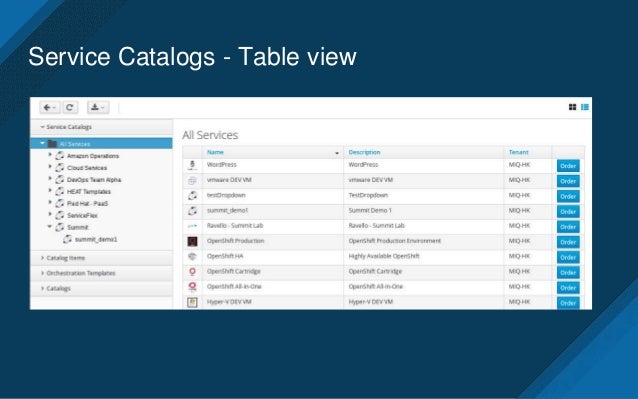Switch to grid view icon
The height and width of the screenshot is (399, 638).
pos(572,107)
